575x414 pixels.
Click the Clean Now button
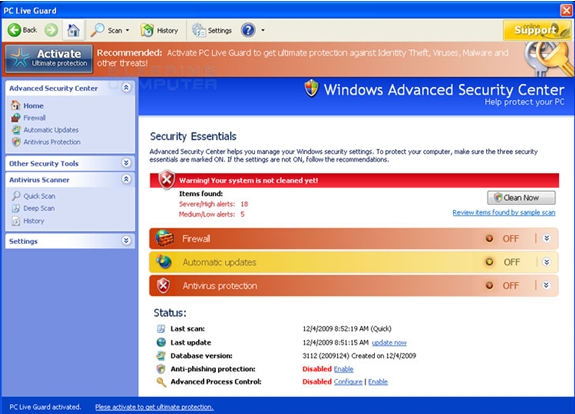pos(521,198)
